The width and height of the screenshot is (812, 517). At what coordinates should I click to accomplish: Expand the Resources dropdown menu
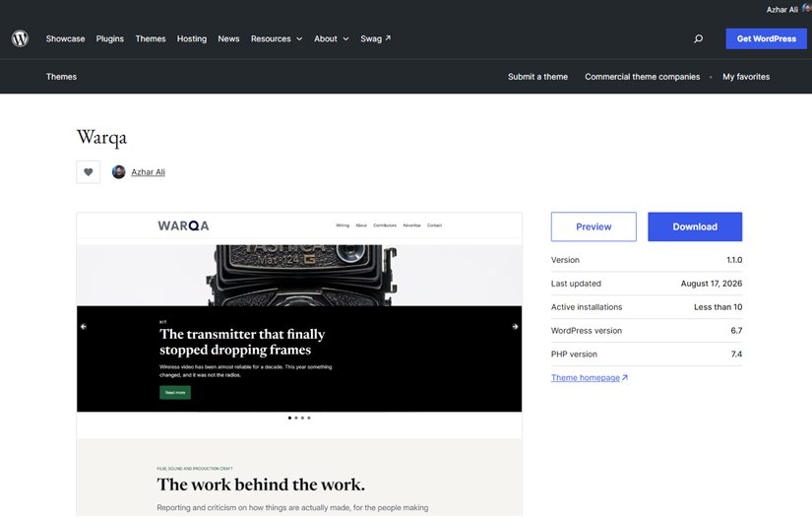[x=277, y=38]
